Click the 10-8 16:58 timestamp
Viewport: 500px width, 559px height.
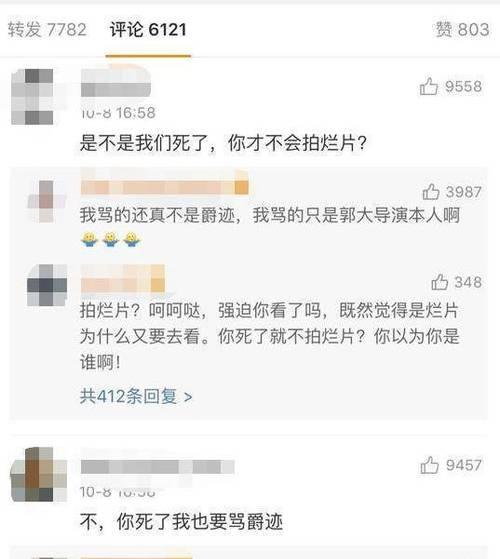coord(118,113)
